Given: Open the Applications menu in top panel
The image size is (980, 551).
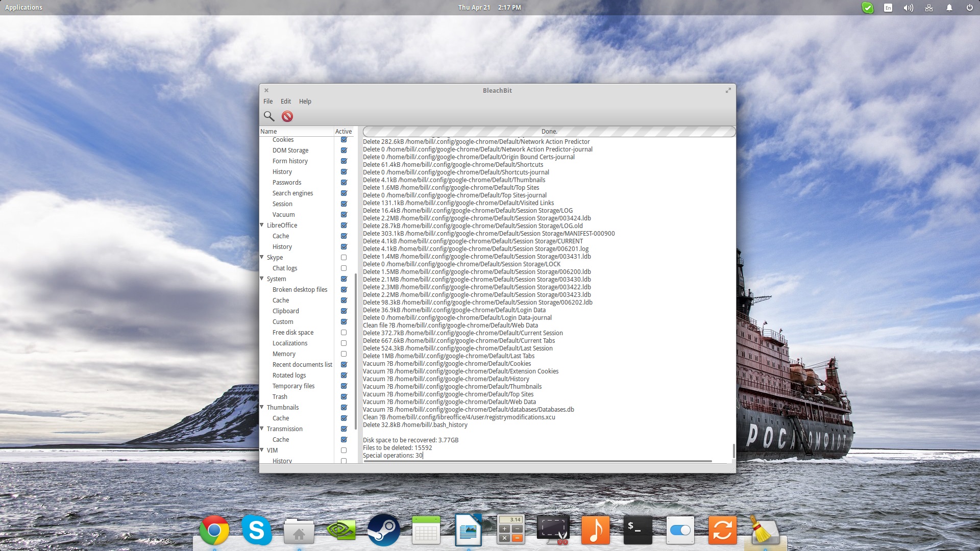Looking at the screenshot, I should click(x=23, y=8).
